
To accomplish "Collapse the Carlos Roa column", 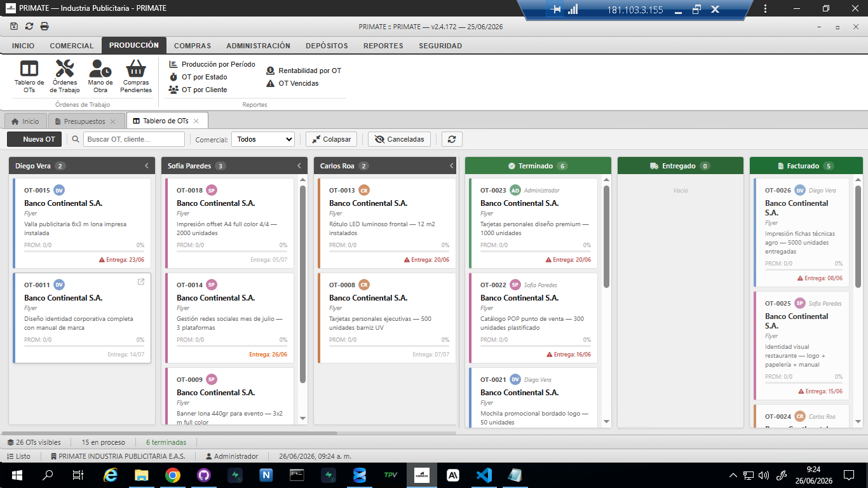I will point(452,166).
